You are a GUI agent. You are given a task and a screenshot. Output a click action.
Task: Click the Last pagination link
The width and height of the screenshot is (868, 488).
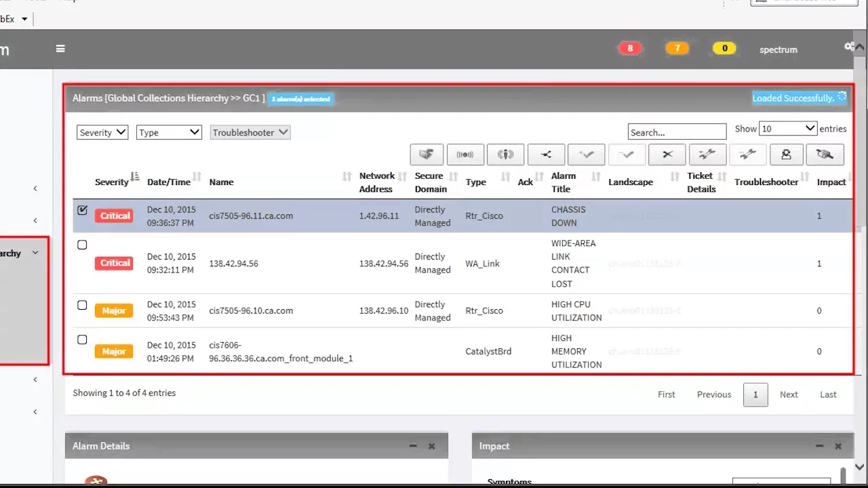click(x=828, y=394)
